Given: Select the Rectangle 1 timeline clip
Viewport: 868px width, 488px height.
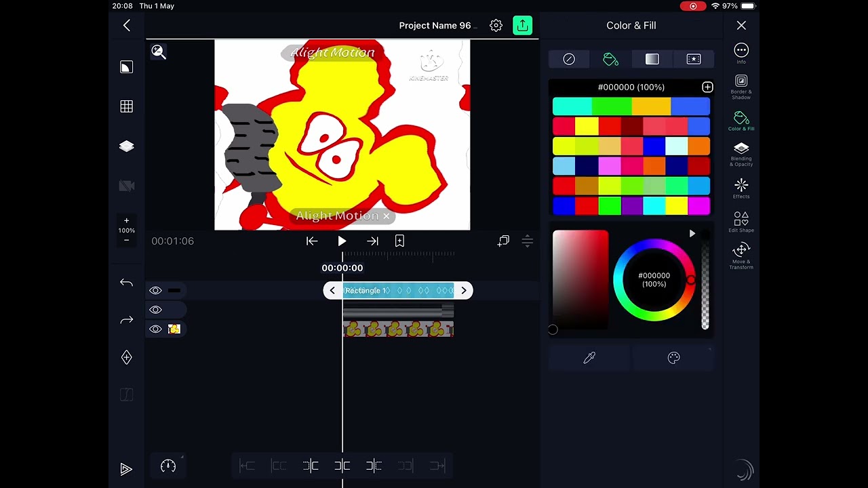Looking at the screenshot, I should tap(398, 291).
